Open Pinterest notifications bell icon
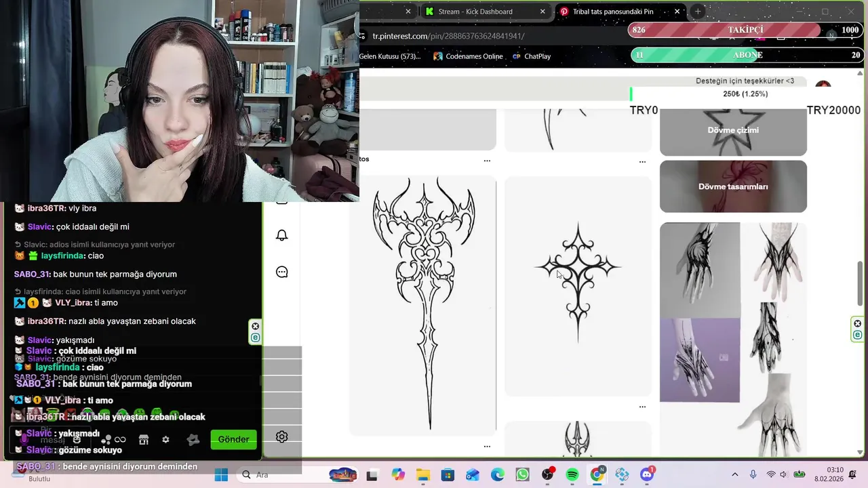Viewport: 868px width, 488px height. 282,235
